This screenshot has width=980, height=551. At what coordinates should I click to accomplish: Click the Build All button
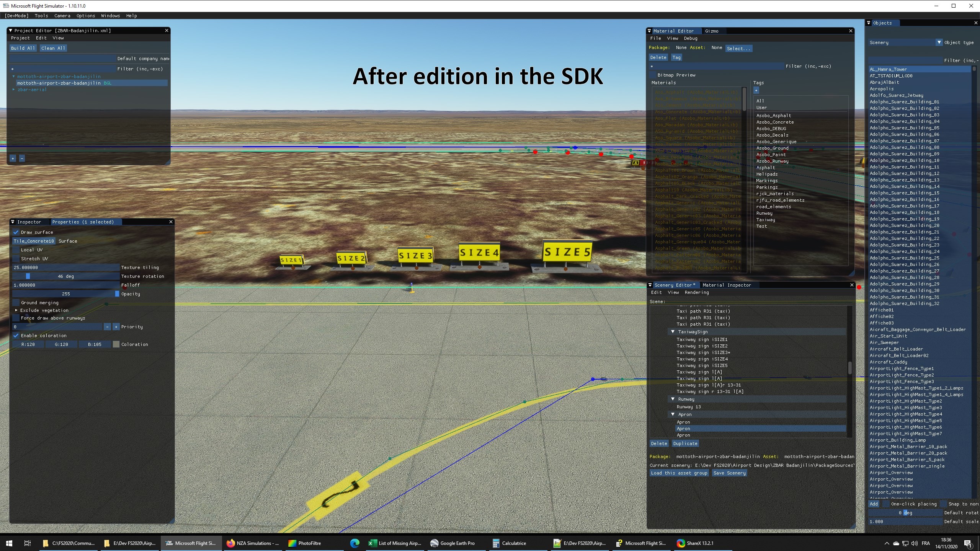pyautogui.click(x=23, y=48)
